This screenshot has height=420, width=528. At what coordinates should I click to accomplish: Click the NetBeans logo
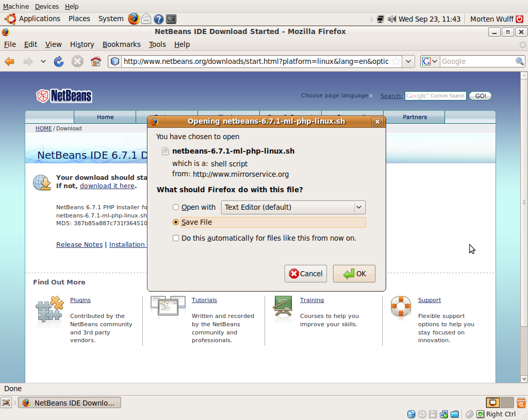64,96
